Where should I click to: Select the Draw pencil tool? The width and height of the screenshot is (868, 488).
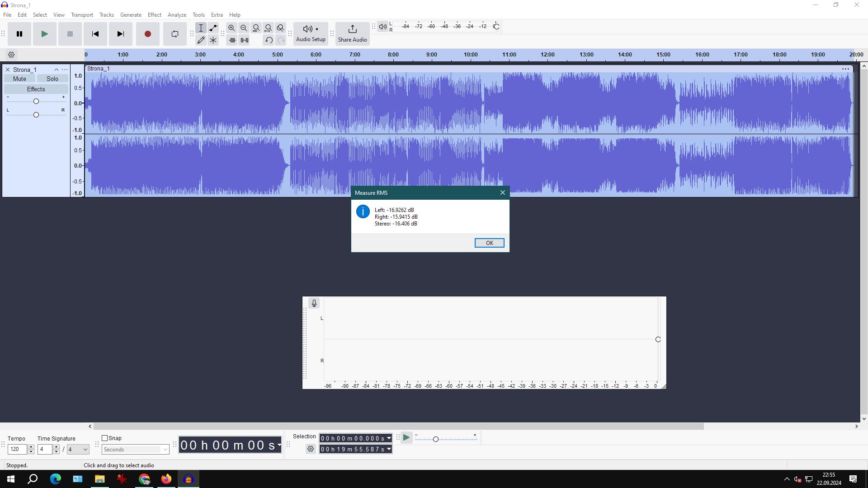tap(201, 40)
